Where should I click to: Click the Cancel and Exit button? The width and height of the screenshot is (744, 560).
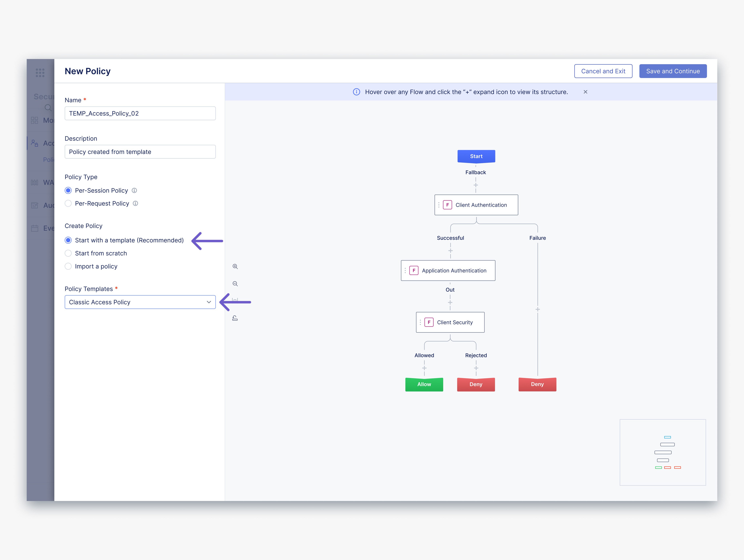point(603,71)
